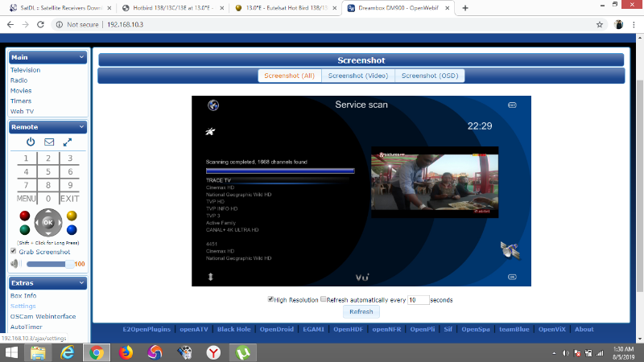
Task: Enable Refresh automatically checkbox
Action: (x=324, y=299)
